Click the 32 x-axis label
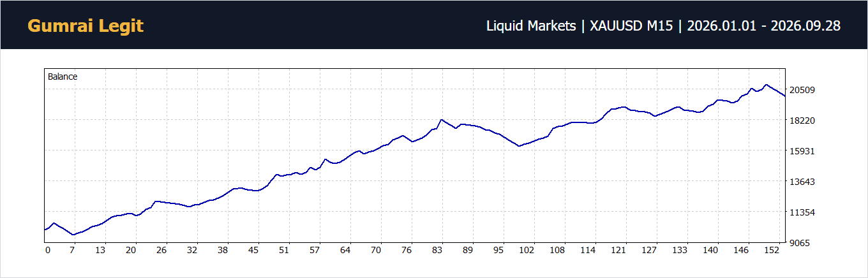Viewport: 868px width, 278px height. click(192, 251)
